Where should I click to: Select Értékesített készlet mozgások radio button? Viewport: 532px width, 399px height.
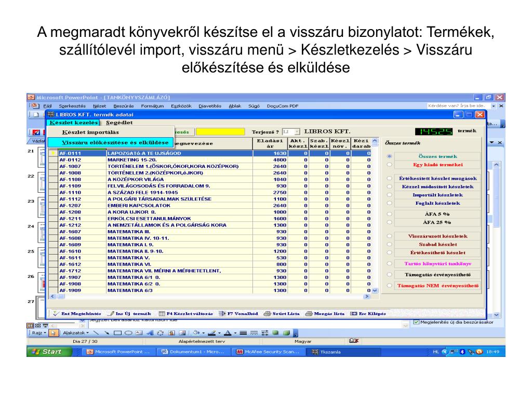click(390, 178)
